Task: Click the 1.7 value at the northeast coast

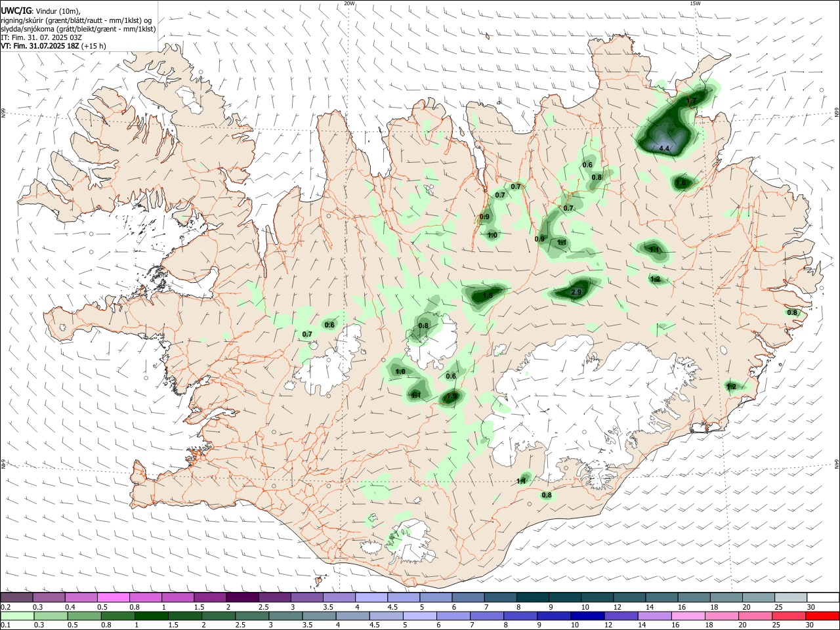Action: [x=690, y=100]
